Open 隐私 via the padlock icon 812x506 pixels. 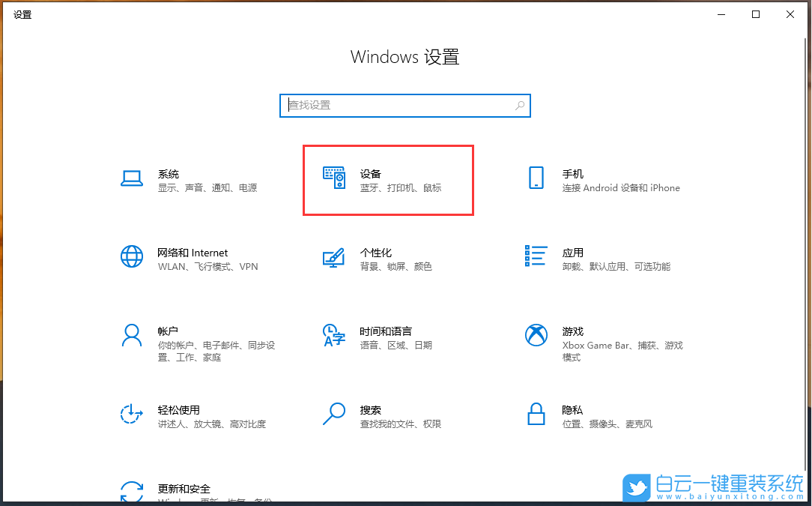[x=536, y=414]
